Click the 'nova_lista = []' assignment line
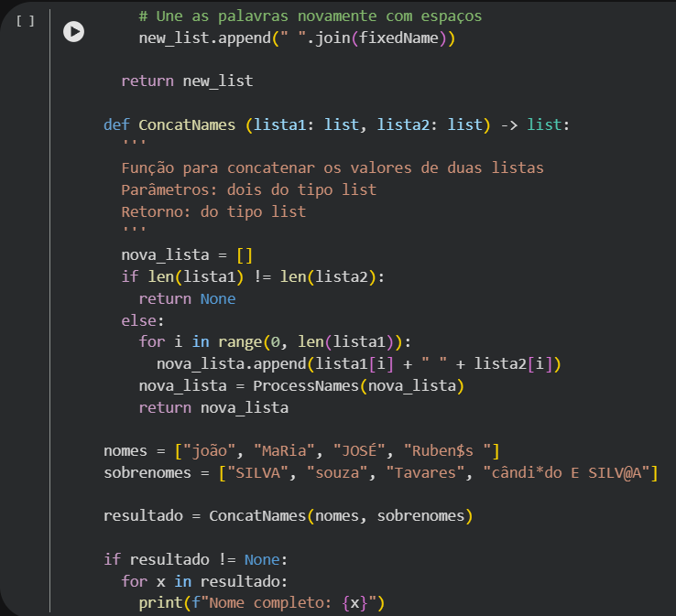This screenshot has width=676, height=616. click(187, 255)
